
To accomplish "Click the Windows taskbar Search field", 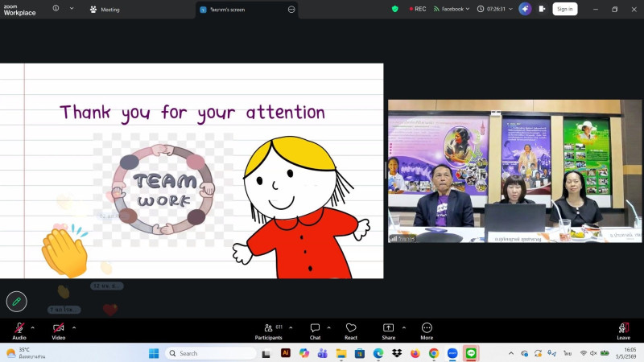I will pyautogui.click(x=211, y=353).
